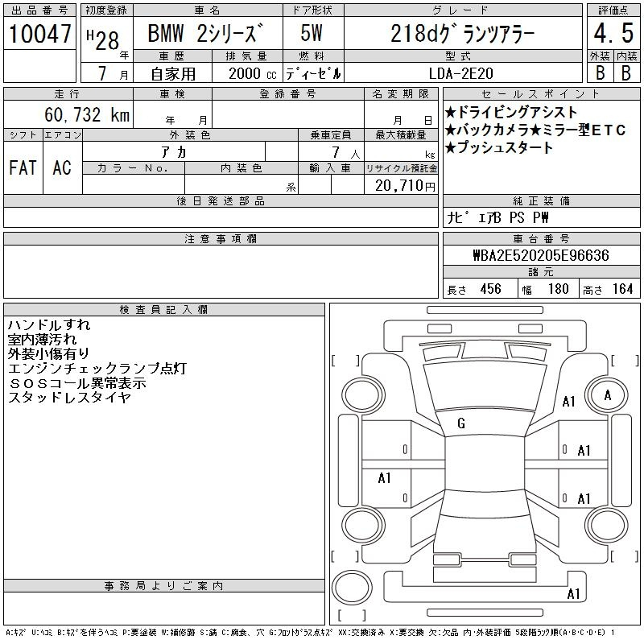
Task: Select the overall score 4.5
Action: (x=613, y=33)
